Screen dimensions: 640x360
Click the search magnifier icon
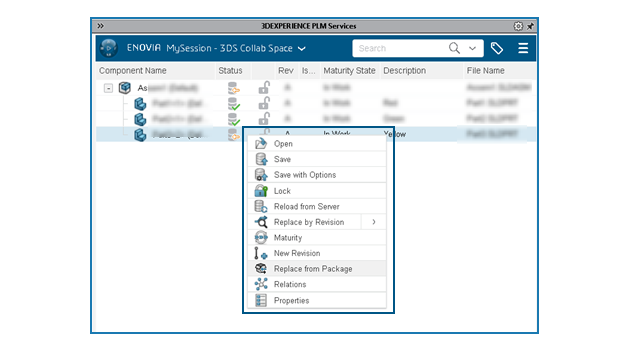click(x=454, y=48)
